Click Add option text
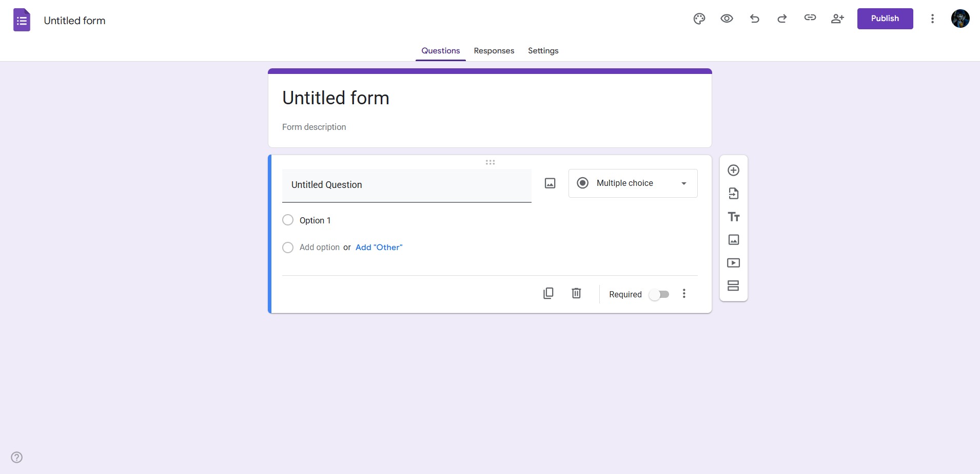The width and height of the screenshot is (980, 474). pos(320,248)
